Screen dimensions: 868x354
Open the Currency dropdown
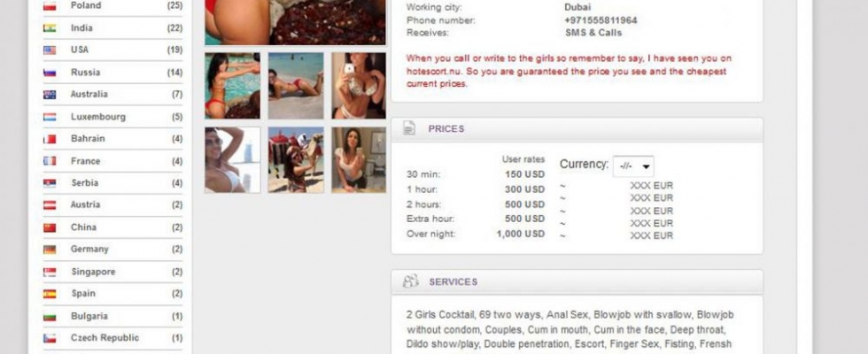pos(633,166)
